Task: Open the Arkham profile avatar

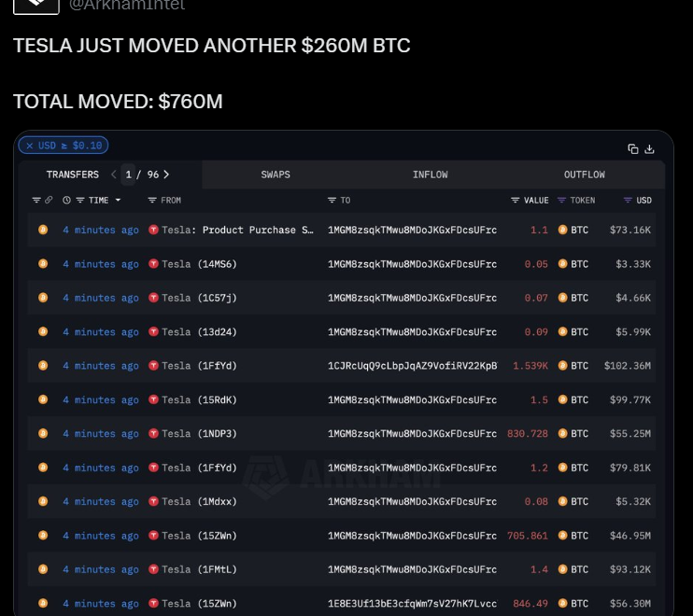Action: point(36,6)
